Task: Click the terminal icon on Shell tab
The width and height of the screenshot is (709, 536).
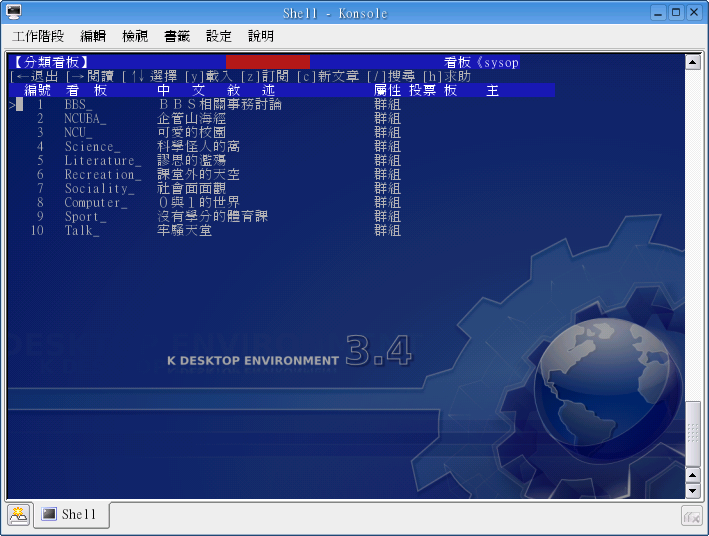Action: [x=49, y=514]
